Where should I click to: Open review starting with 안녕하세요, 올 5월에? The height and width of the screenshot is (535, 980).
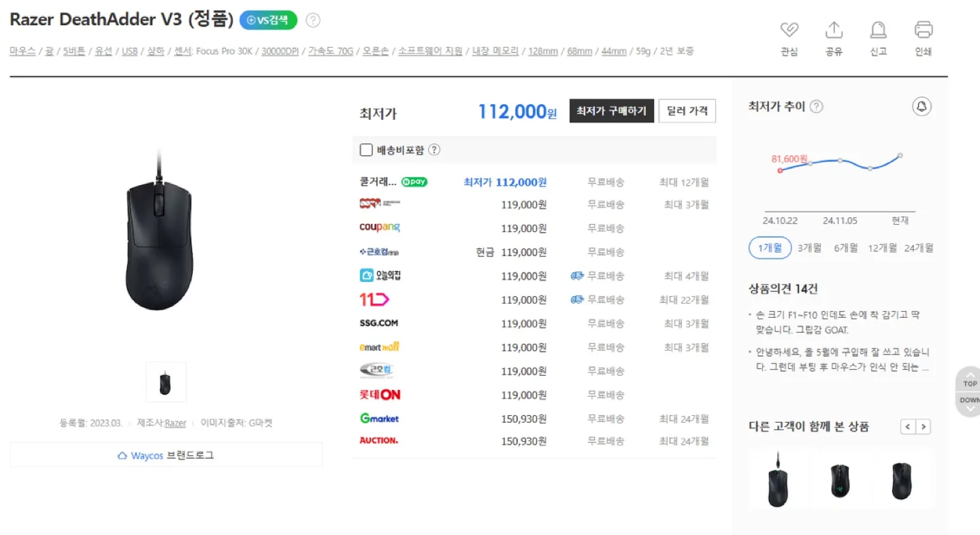tap(841, 359)
